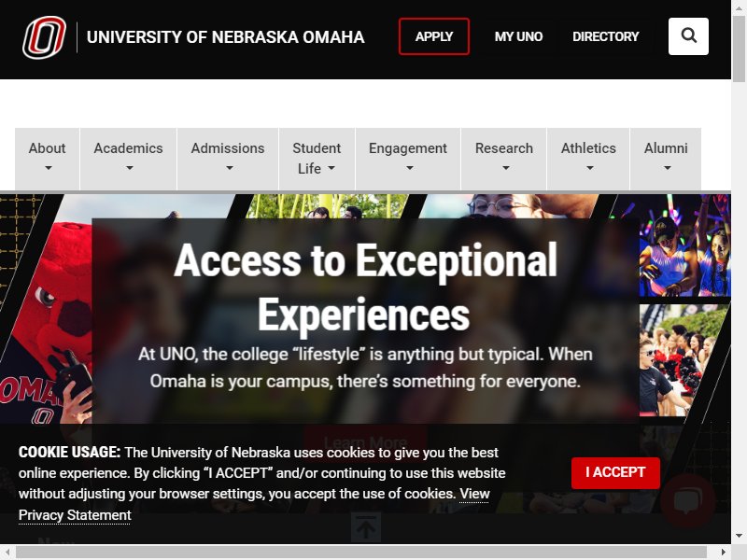Select the Athletics menu item
The height and width of the screenshot is (560, 747).
click(x=588, y=159)
